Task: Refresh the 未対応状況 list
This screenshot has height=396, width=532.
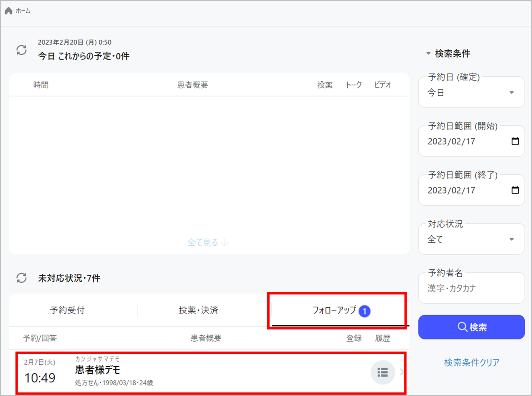Action: coord(21,278)
